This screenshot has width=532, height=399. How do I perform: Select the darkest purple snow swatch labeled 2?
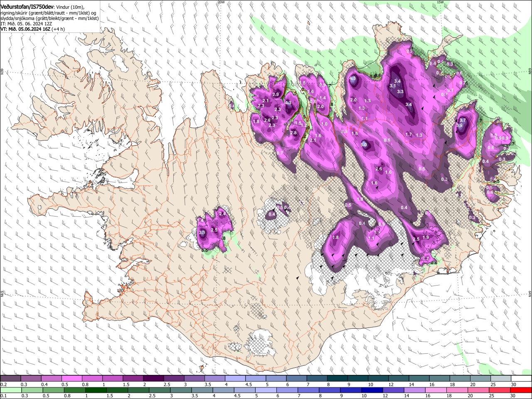click(x=153, y=379)
